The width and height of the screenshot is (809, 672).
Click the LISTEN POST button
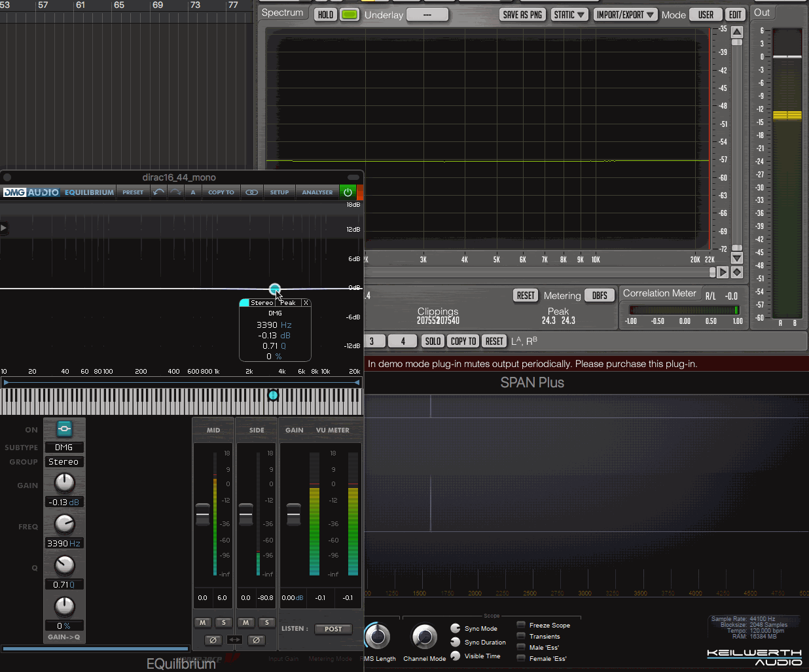pyautogui.click(x=333, y=629)
